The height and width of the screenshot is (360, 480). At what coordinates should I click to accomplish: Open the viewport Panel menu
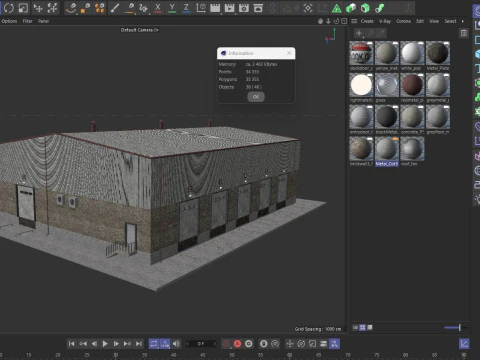coord(43,21)
